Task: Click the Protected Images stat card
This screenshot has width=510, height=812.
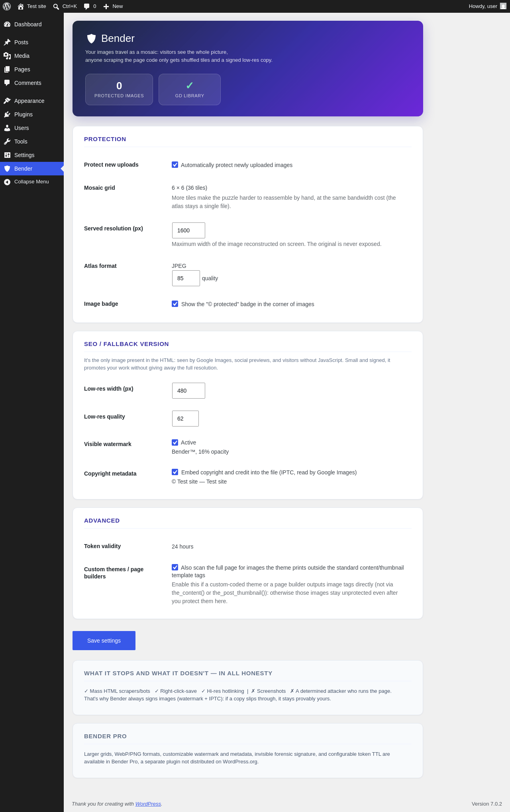Action: (119, 90)
